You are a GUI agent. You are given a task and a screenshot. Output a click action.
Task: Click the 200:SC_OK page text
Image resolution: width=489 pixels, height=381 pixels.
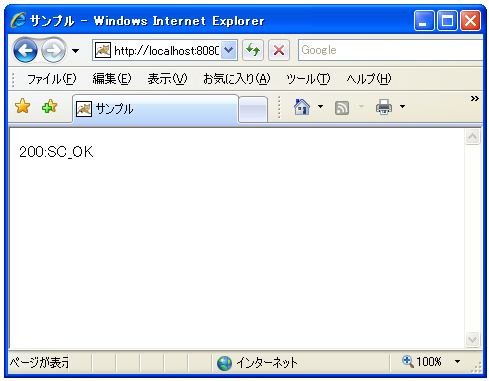click(x=56, y=152)
